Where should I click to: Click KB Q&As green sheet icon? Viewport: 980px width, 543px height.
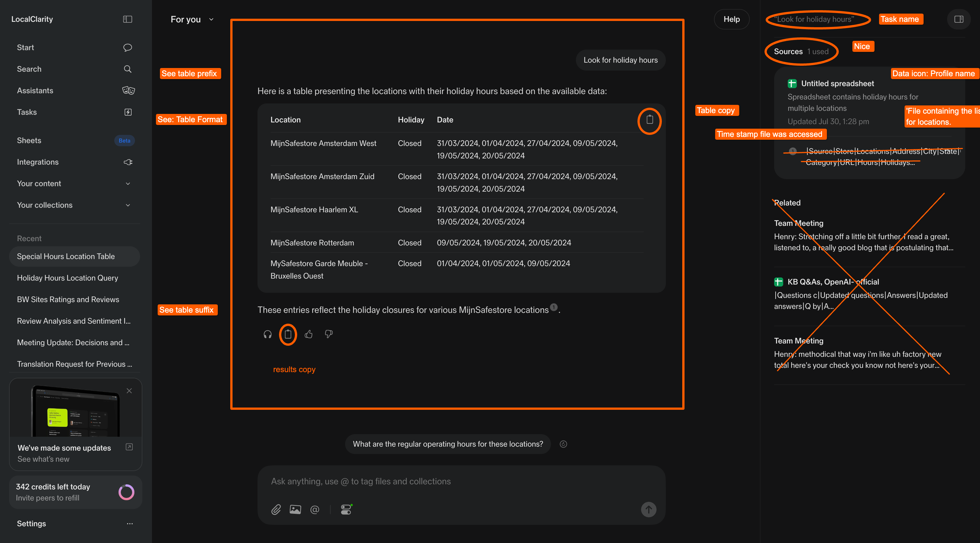(x=778, y=282)
